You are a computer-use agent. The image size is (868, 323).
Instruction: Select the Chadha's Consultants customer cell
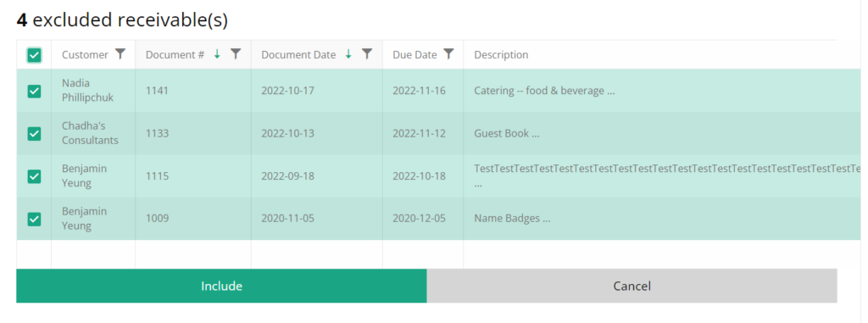coord(93,133)
